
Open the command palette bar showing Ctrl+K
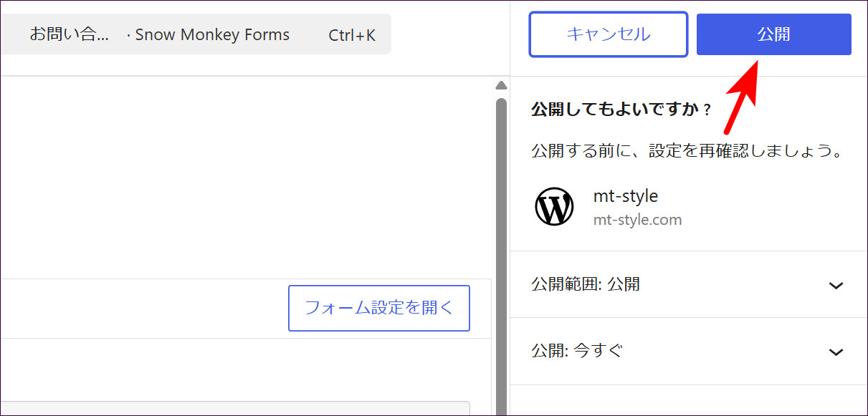(x=195, y=34)
